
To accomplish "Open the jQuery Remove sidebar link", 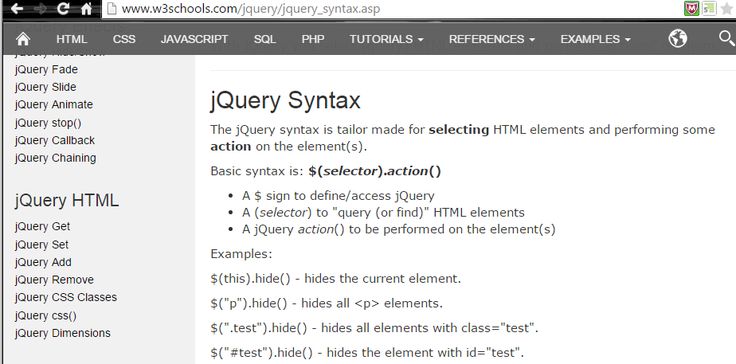I will (x=54, y=280).
